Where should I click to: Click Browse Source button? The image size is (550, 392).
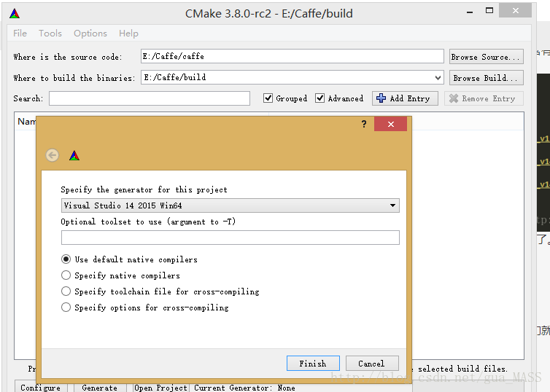tap(486, 57)
